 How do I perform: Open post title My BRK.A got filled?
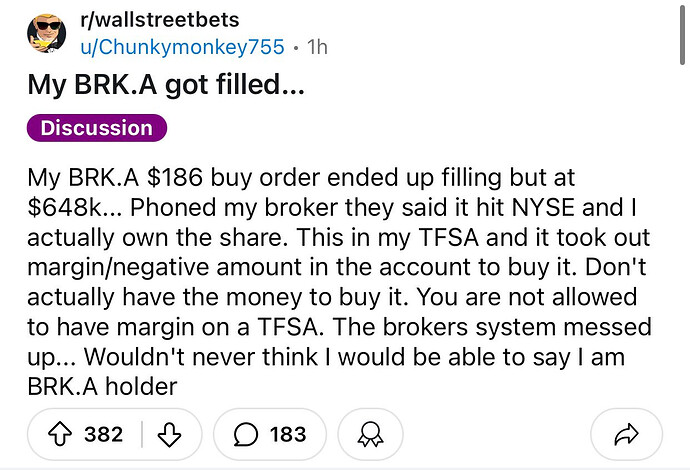(165, 84)
